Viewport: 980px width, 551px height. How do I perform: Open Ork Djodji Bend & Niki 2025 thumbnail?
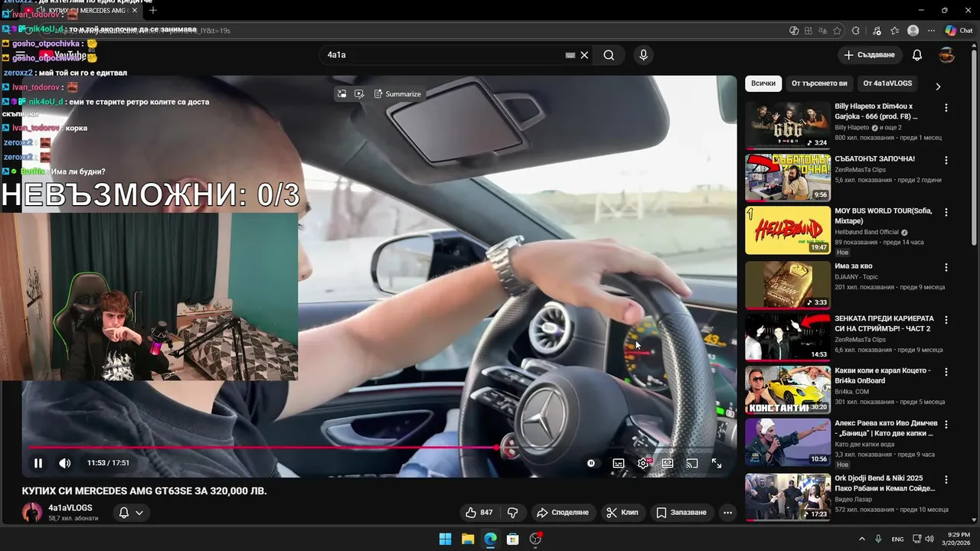788,497
